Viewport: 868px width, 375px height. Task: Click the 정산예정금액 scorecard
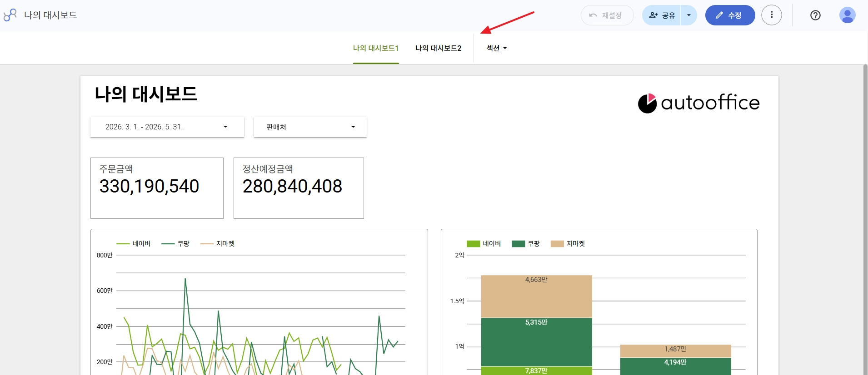pos(299,188)
